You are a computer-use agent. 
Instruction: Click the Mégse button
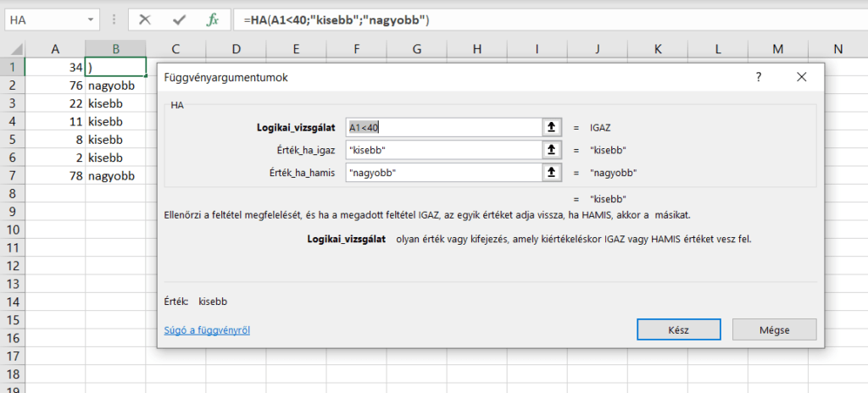click(x=775, y=329)
